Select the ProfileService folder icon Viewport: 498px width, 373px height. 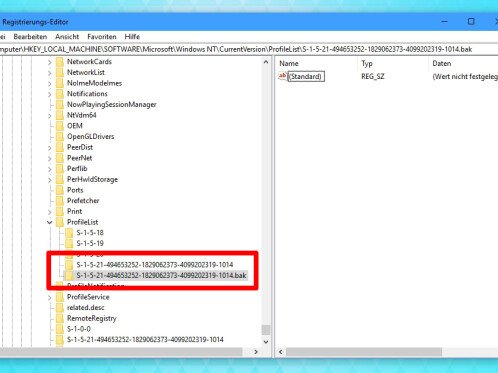point(60,297)
